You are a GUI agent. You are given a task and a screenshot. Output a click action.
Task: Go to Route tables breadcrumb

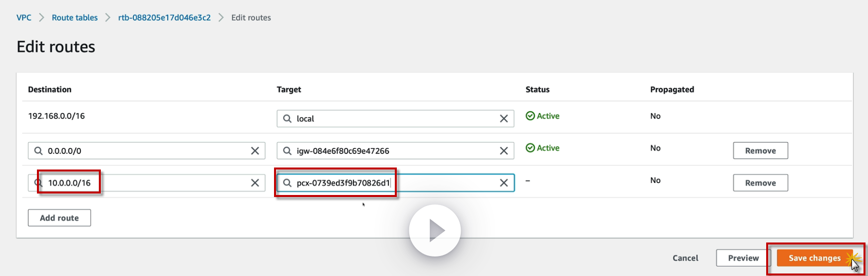(x=75, y=17)
